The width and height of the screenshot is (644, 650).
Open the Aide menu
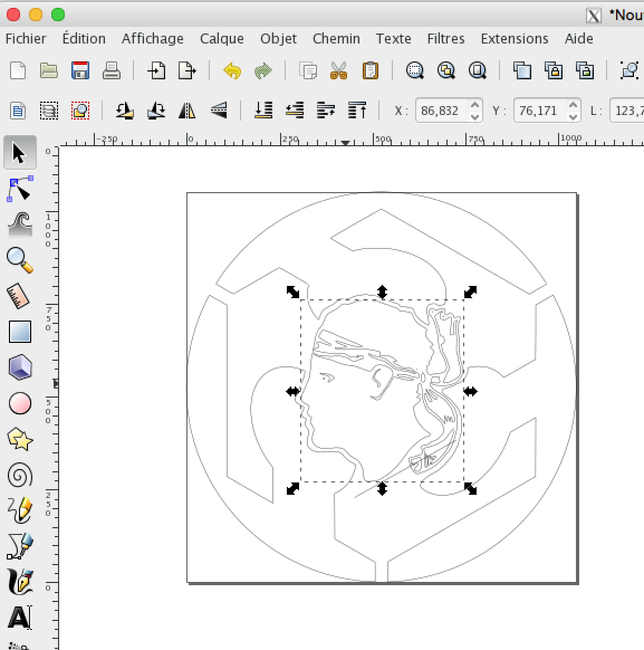[579, 39]
